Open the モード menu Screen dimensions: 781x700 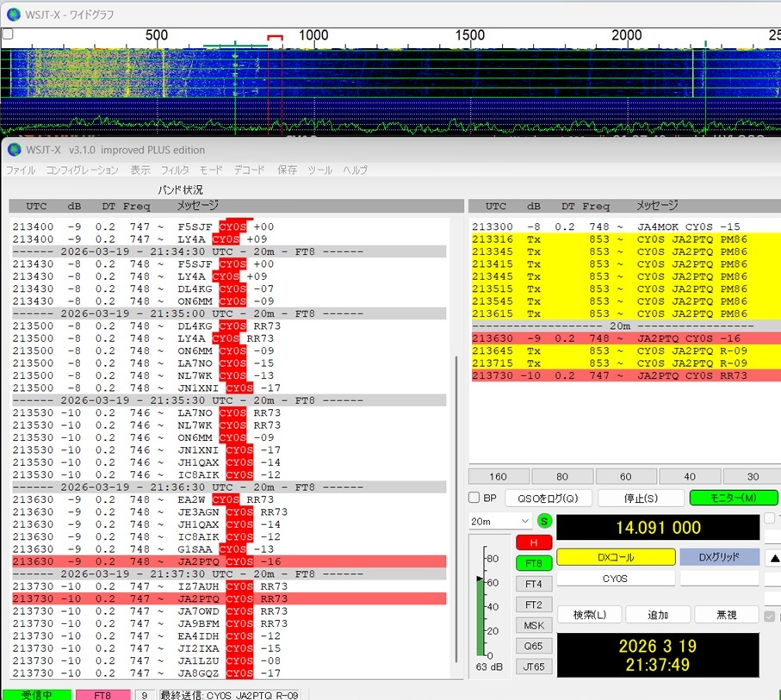(211, 170)
